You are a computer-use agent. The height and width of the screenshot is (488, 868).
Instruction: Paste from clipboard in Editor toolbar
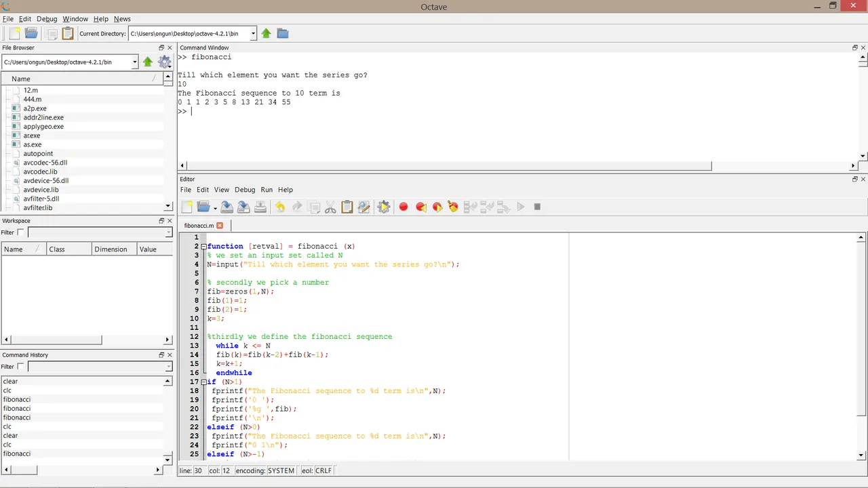pyautogui.click(x=347, y=207)
